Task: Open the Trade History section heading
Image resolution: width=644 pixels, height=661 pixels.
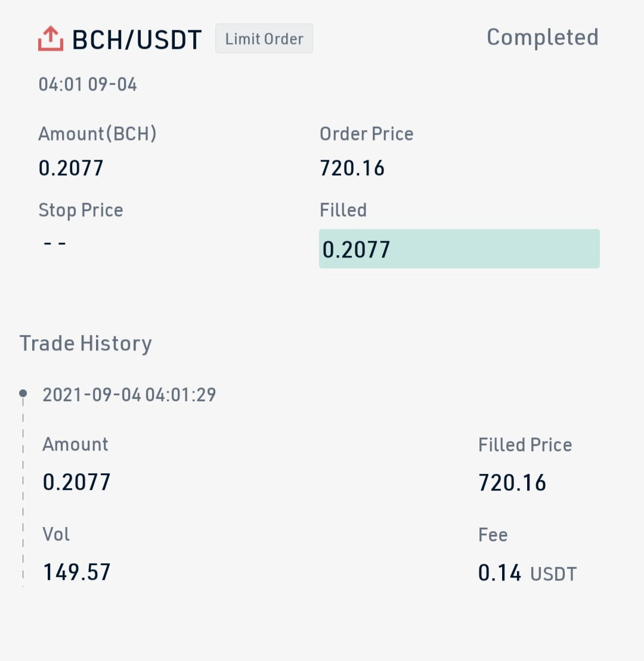Action: pos(86,343)
